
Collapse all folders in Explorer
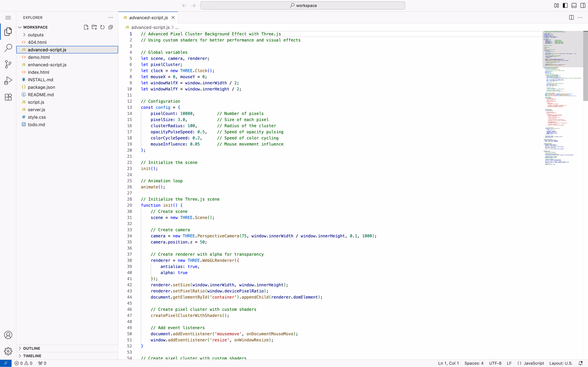coord(111,27)
